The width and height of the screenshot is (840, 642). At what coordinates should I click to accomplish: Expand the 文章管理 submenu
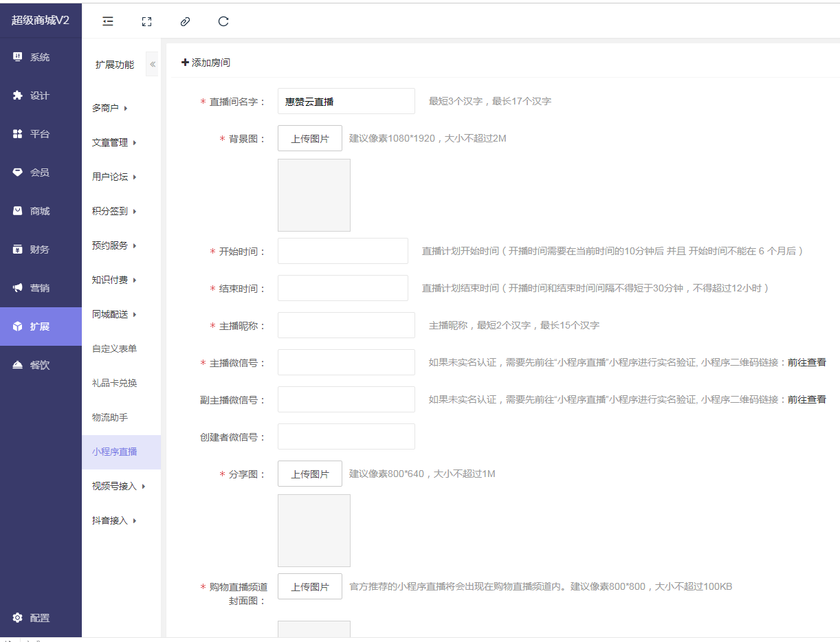pos(114,142)
